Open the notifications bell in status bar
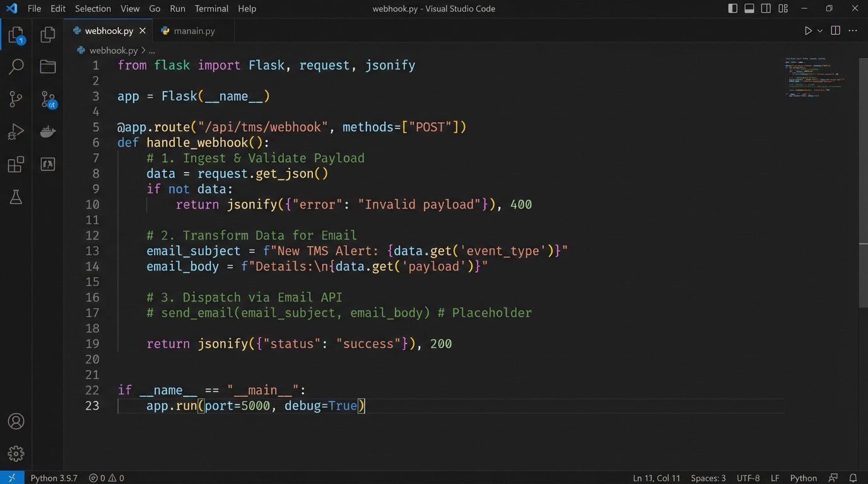Viewport: 868px width, 484px height. coord(853,478)
